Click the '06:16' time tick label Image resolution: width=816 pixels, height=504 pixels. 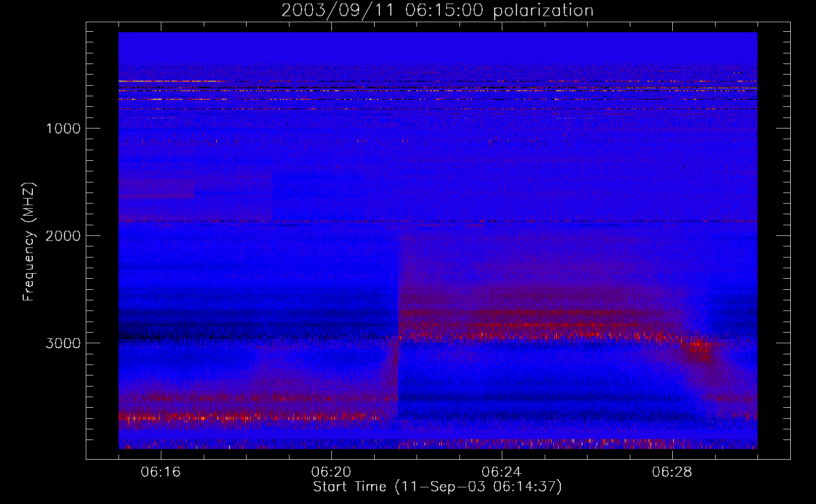[161, 472]
